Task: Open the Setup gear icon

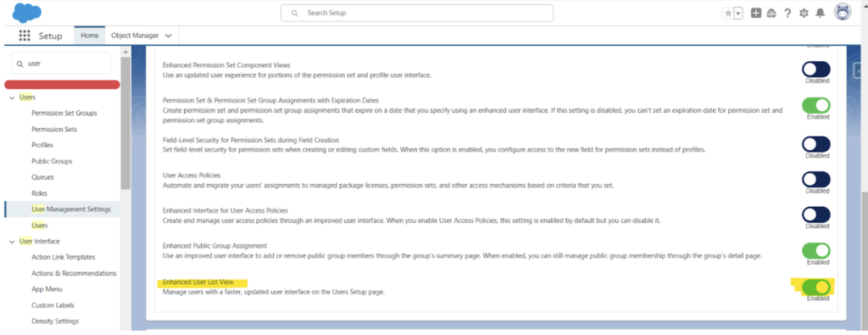Action: [x=804, y=14]
